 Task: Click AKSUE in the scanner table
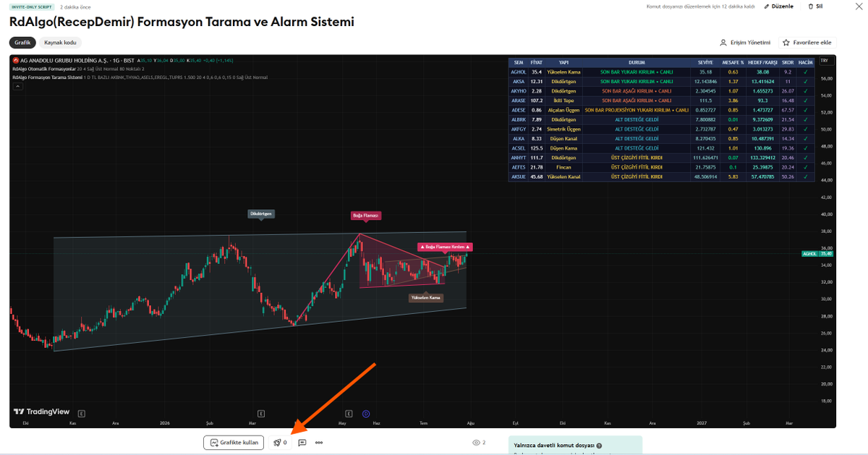point(519,177)
